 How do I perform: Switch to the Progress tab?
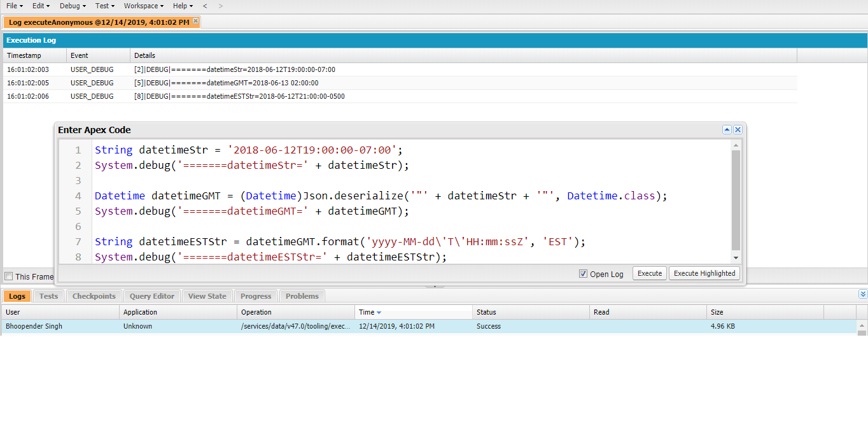tap(256, 296)
